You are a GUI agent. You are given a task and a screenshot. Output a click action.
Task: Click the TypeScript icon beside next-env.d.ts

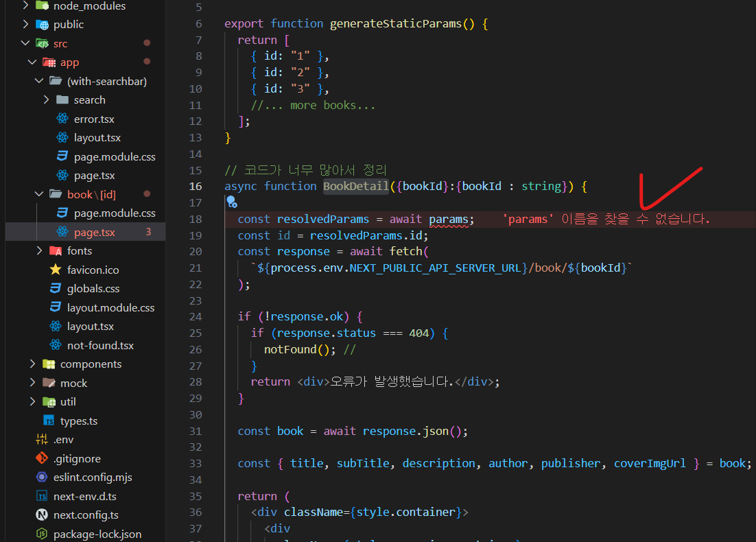pos(42,496)
